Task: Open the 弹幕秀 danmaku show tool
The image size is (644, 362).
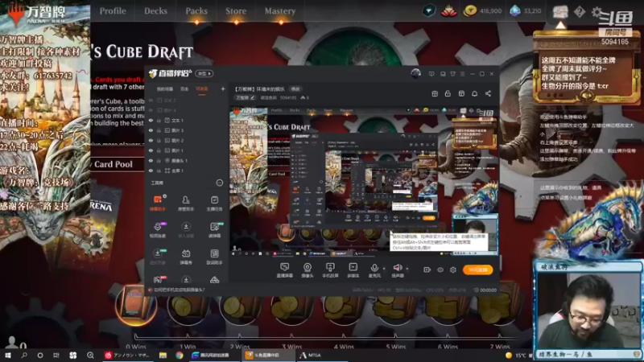Action: 186,256
